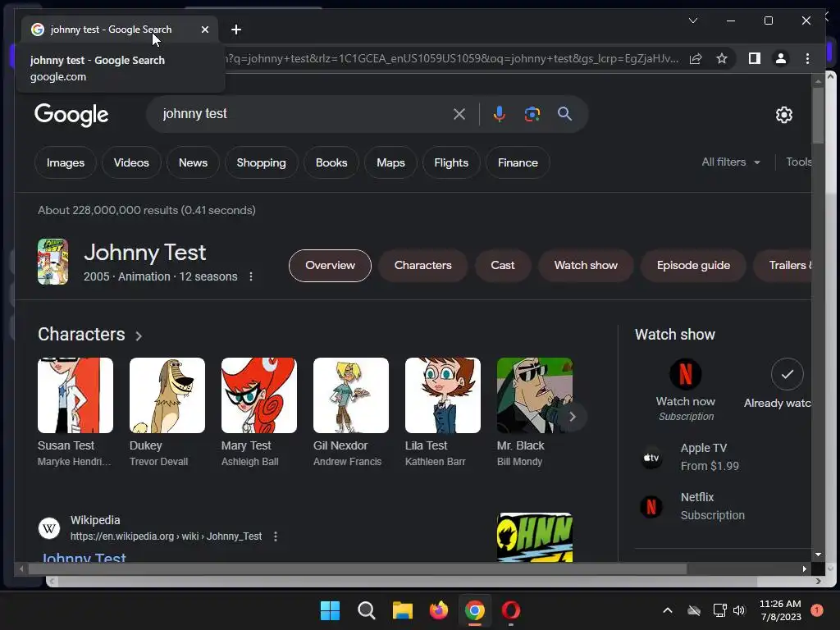840x630 pixels.
Task: Open Dukey character card
Action: [x=167, y=413]
